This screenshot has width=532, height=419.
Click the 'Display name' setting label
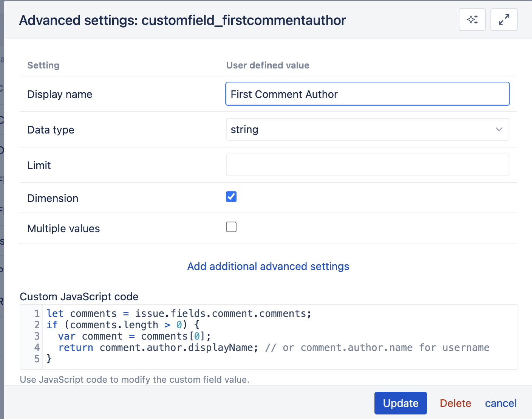click(x=60, y=94)
